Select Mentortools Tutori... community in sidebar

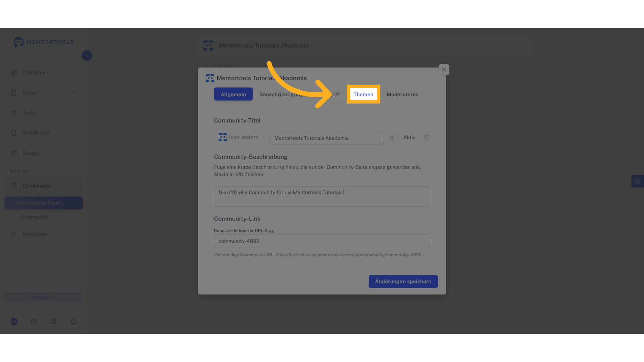[x=44, y=203]
